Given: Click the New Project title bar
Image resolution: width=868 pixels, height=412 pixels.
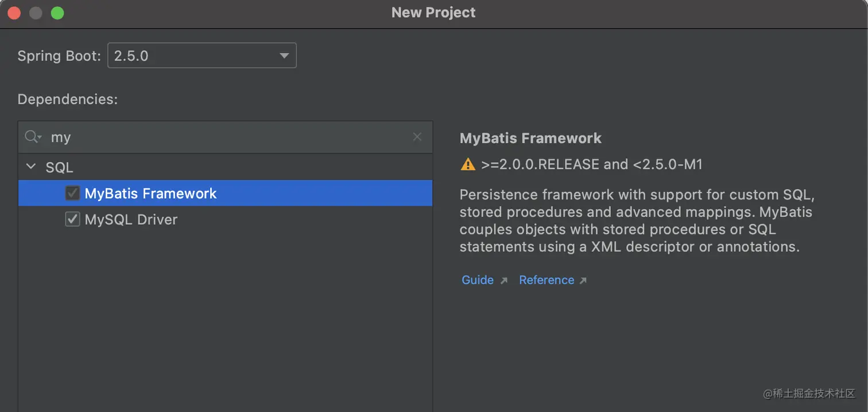Looking at the screenshot, I should coord(433,13).
